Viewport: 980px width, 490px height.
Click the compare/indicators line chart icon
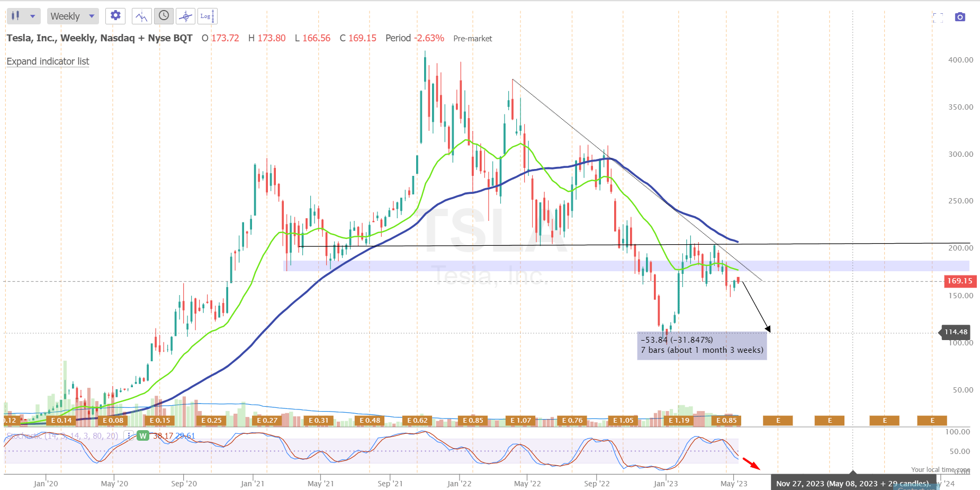click(x=141, y=16)
